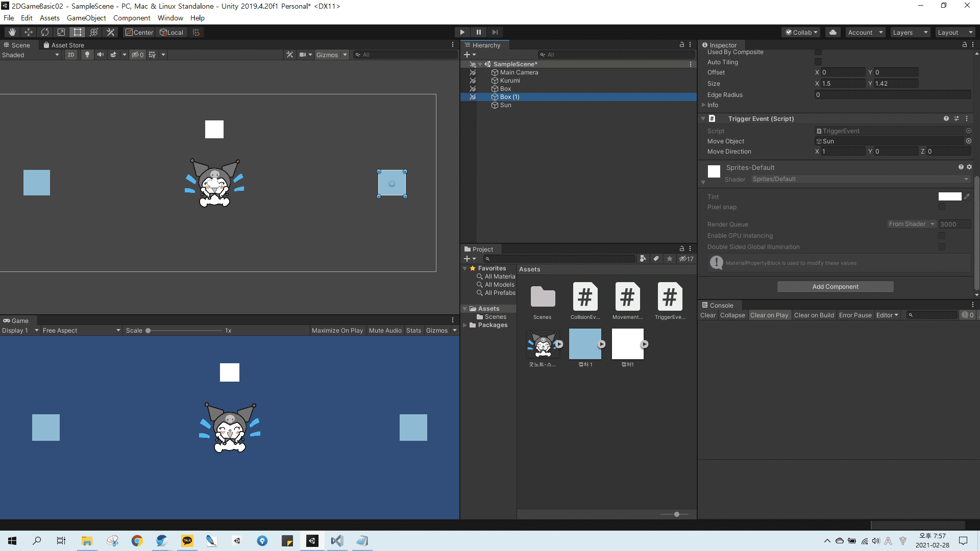Screen dimensions: 980x551
Task: Open Chrome from taskbar
Action: [137, 541]
